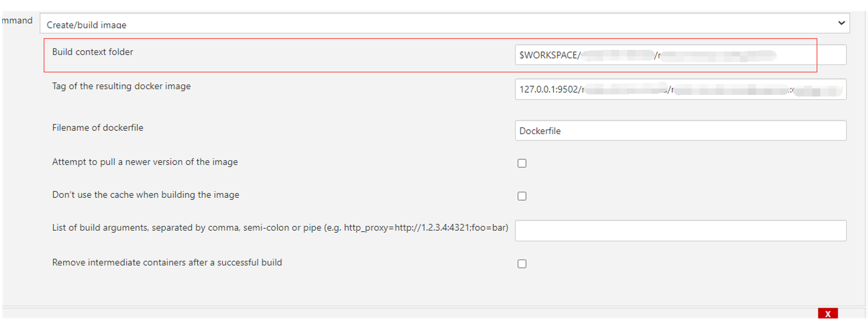The image size is (868, 319).
Task: Tick the 'Don't use the cache' checkbox
Action: pos(522,196)
